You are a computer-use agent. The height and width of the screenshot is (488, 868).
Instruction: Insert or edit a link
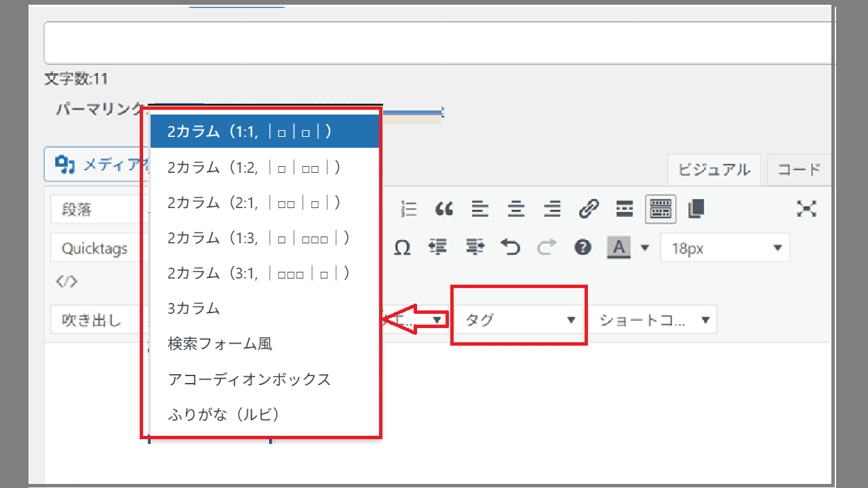coord(589,209)
